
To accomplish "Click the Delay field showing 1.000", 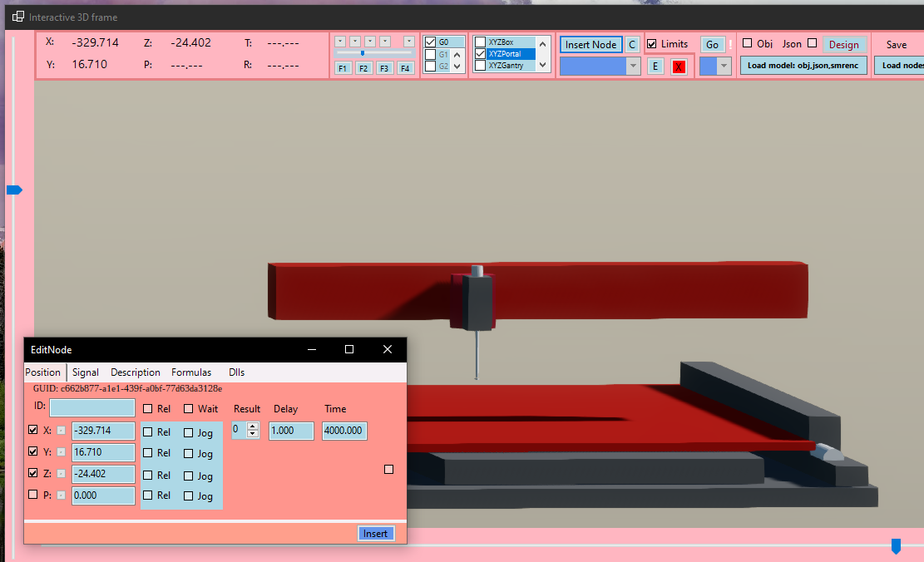I will (292, 431).
